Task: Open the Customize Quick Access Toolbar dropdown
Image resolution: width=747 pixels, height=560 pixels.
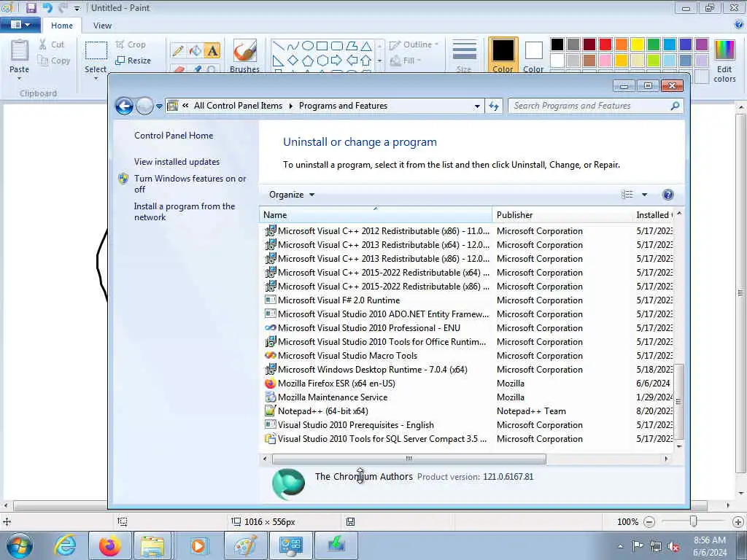Action: tap(77, 9)
